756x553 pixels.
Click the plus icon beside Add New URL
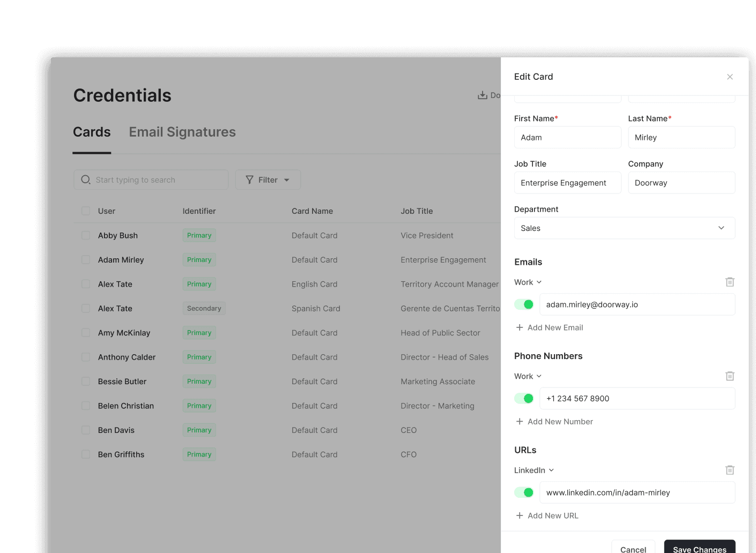(x=520, y=515)
